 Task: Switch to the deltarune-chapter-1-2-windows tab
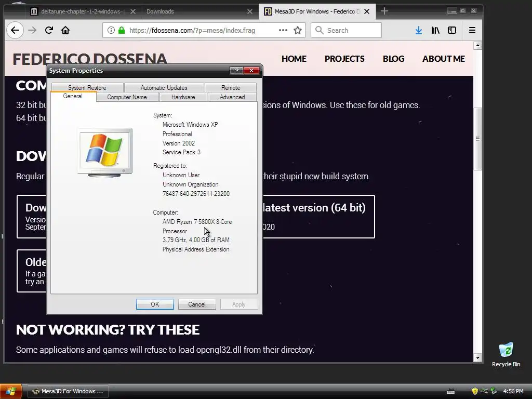pos(83,11)
